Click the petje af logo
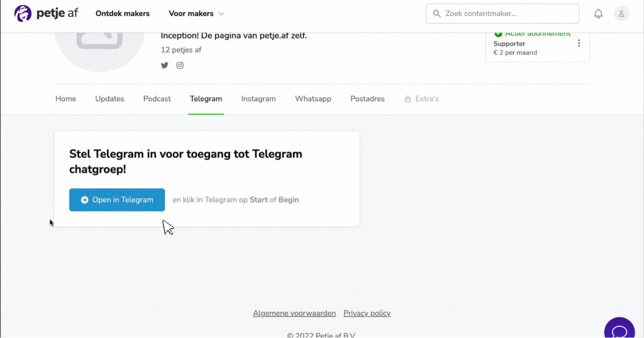644x338 pixels. tap(46, 13)
